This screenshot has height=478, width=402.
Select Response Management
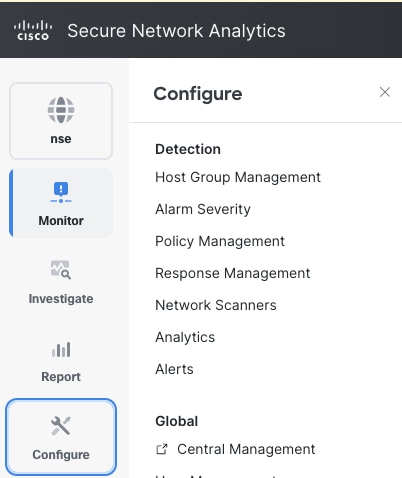(x=233, y=273)
